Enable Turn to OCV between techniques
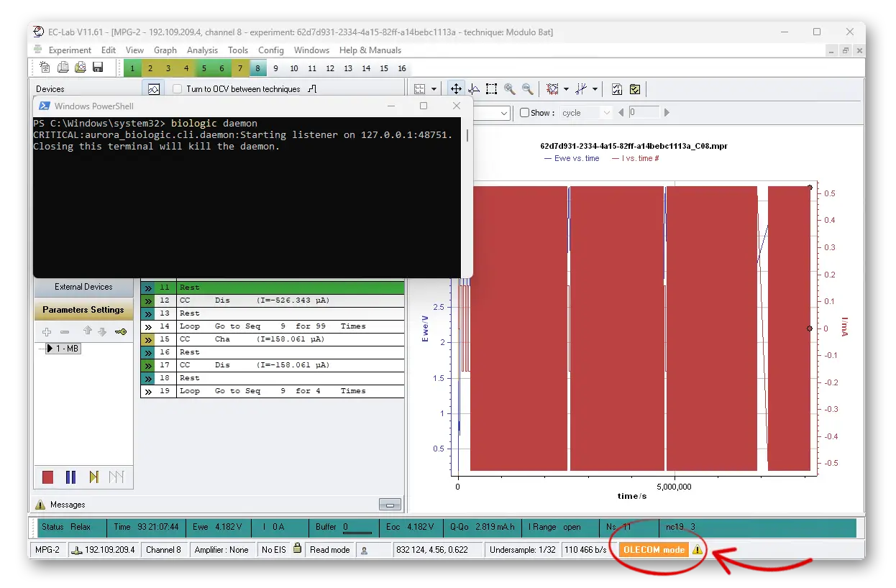Image resolution: width=896 pixels, height=588 pixels. point(178,89)
